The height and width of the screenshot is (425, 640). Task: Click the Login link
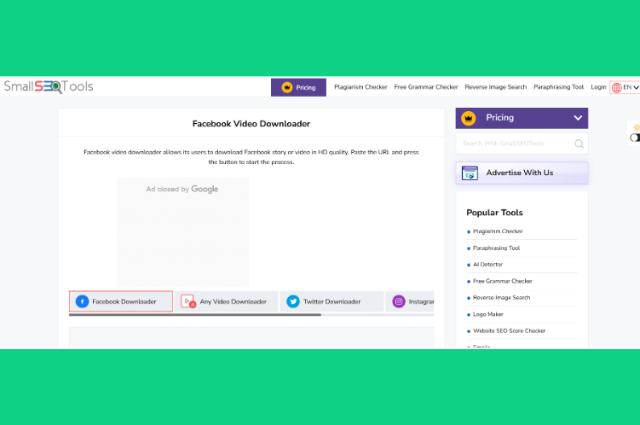[598, 87]
